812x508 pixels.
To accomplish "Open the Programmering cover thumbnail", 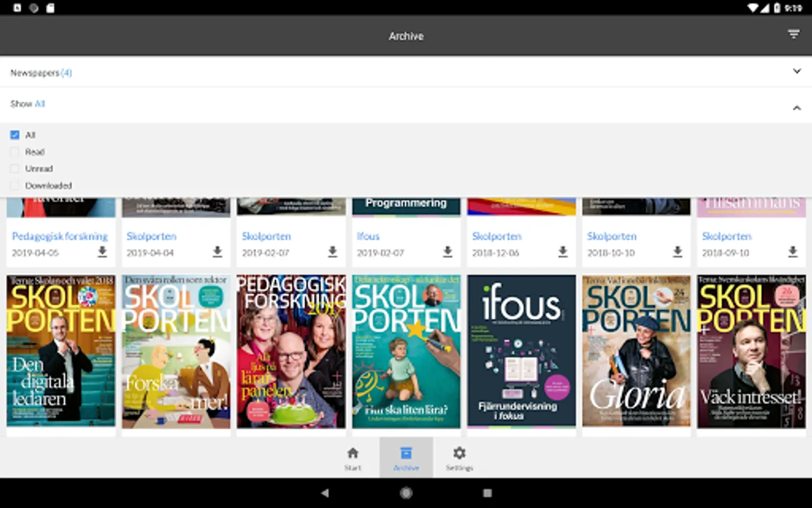I will click(x=406, y=207).
